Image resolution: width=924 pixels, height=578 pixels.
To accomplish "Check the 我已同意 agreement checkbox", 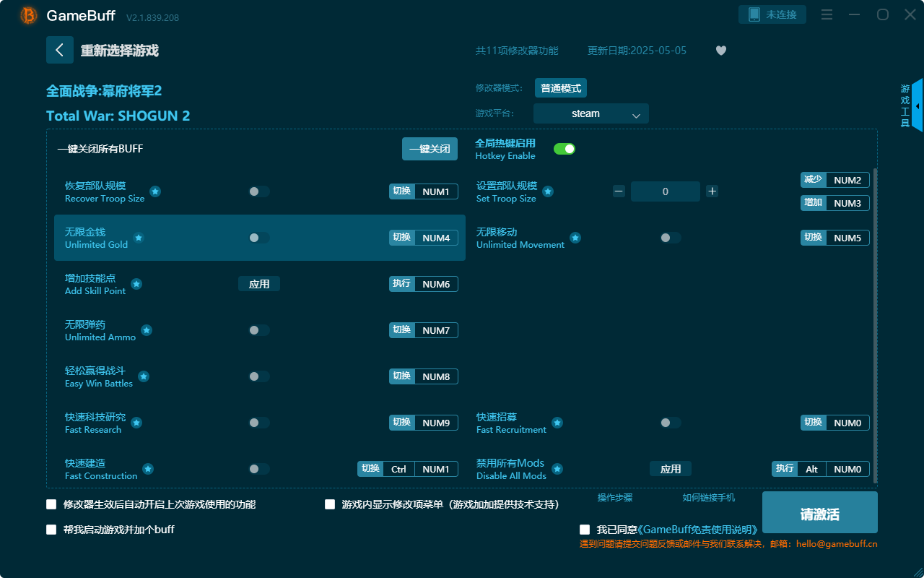I will (x=584, y=529).
